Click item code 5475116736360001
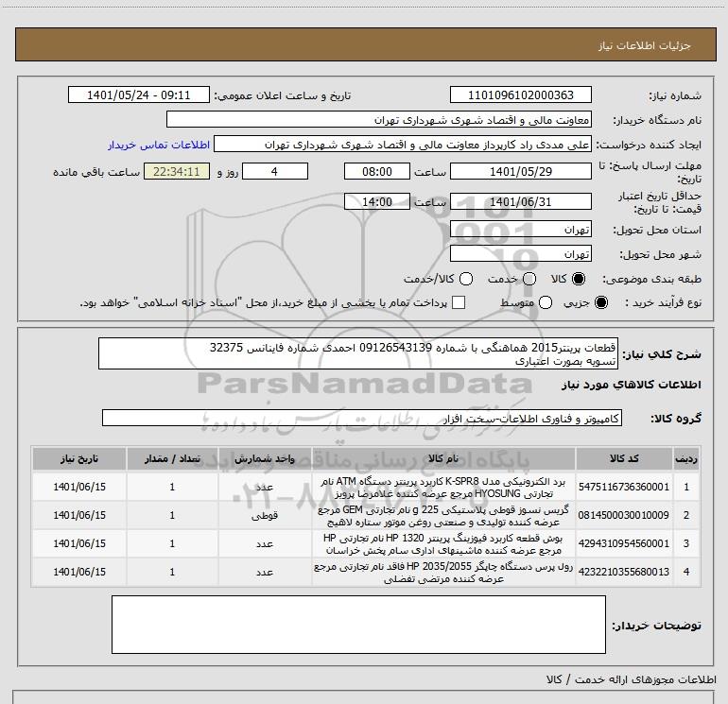 pos(624,487)
